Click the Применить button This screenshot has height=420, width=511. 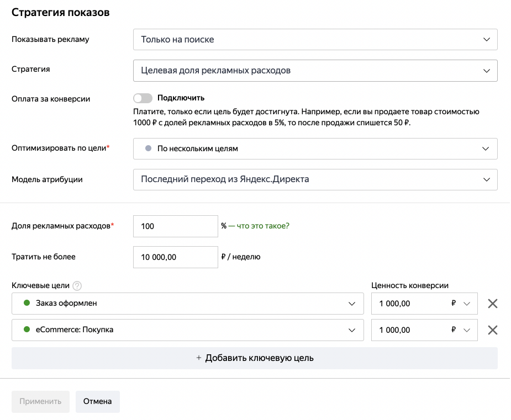(x=40, y=402)
